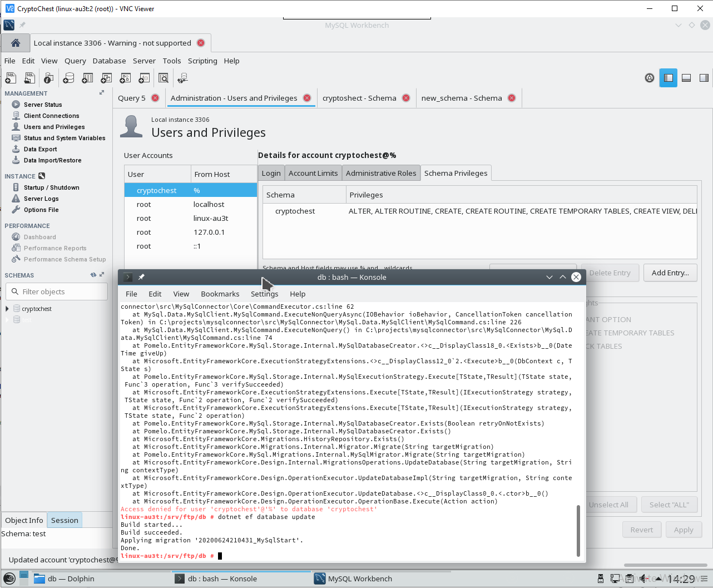The width and height of the screenshot is (713, 588).
Task: Open the KDE application launcher
Action: (9, 579)
